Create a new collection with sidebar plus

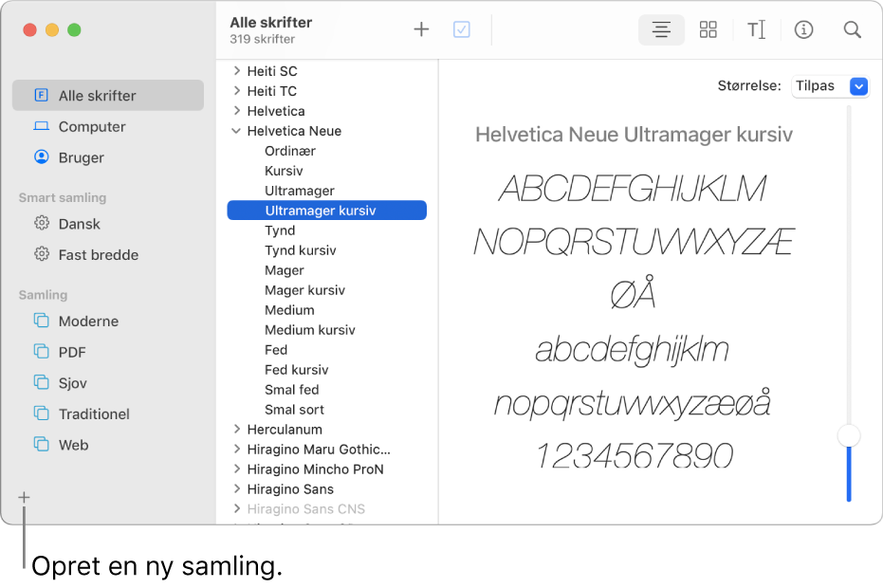pos(24,497)
